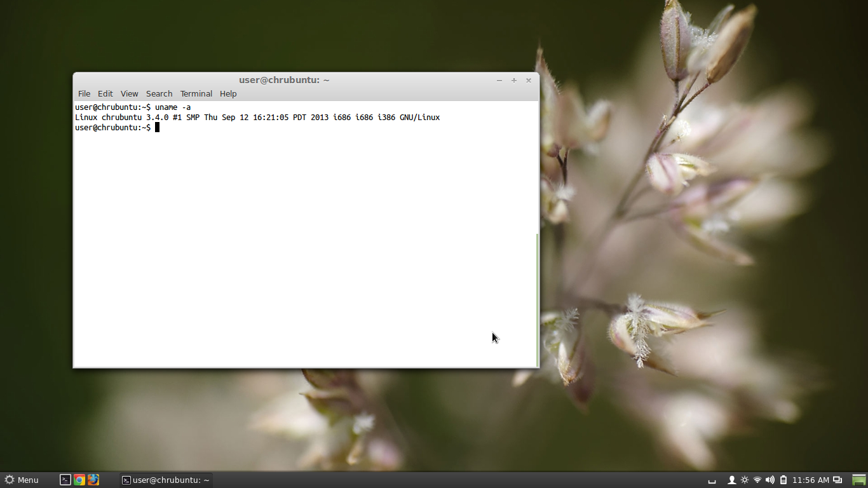This screenshot has width=868, height=488.
Task: Open the Menu launcher in the bottom-left
Action: (22, 480)
